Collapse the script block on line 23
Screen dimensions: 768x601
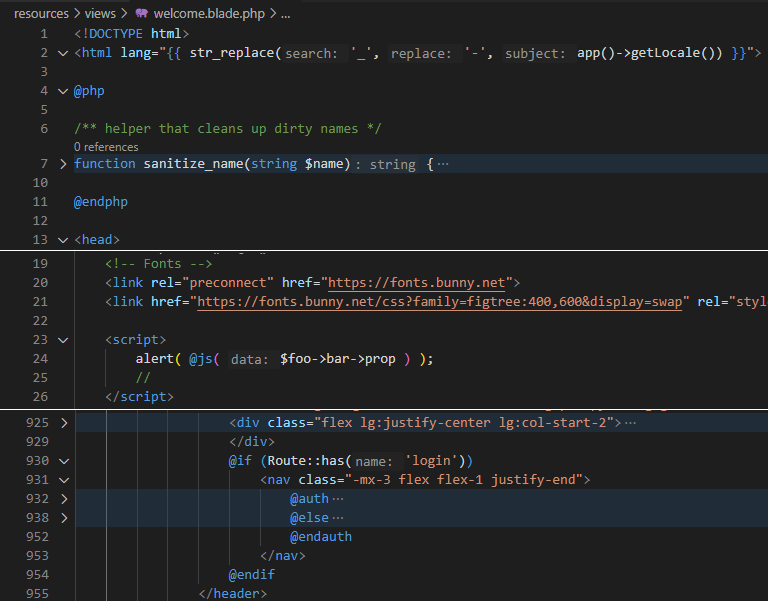click(63, 340)
